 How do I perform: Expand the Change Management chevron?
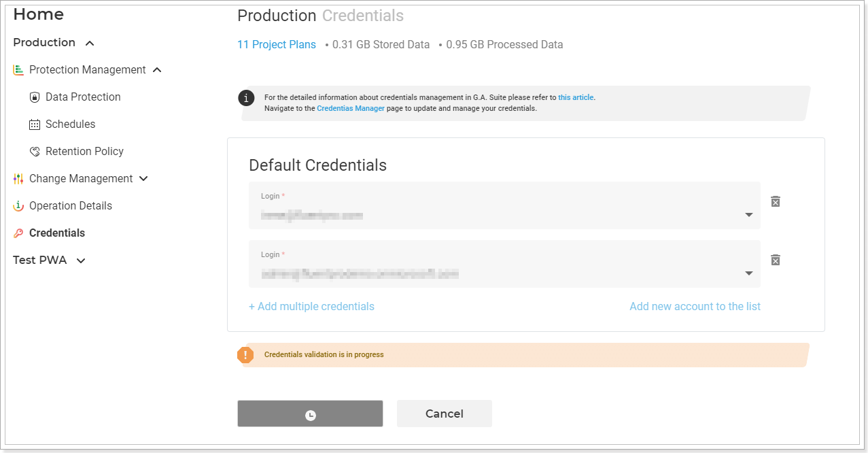143,179
